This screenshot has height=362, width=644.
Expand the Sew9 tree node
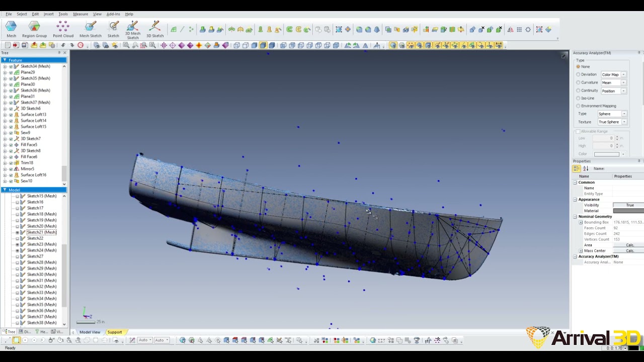(5, 133)
